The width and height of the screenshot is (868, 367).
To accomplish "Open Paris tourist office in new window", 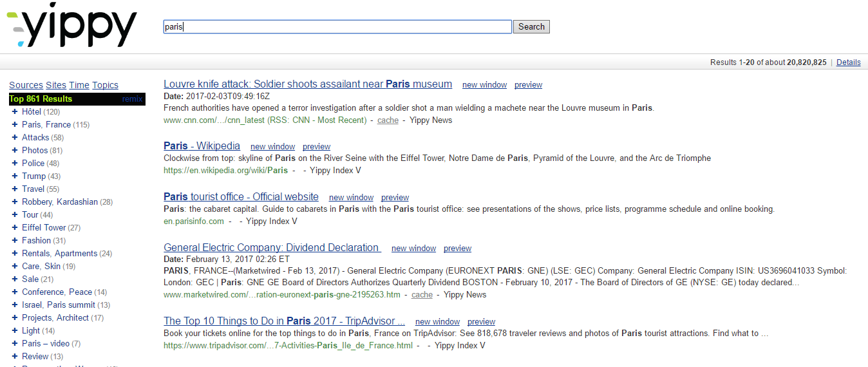I will (351, 198).
